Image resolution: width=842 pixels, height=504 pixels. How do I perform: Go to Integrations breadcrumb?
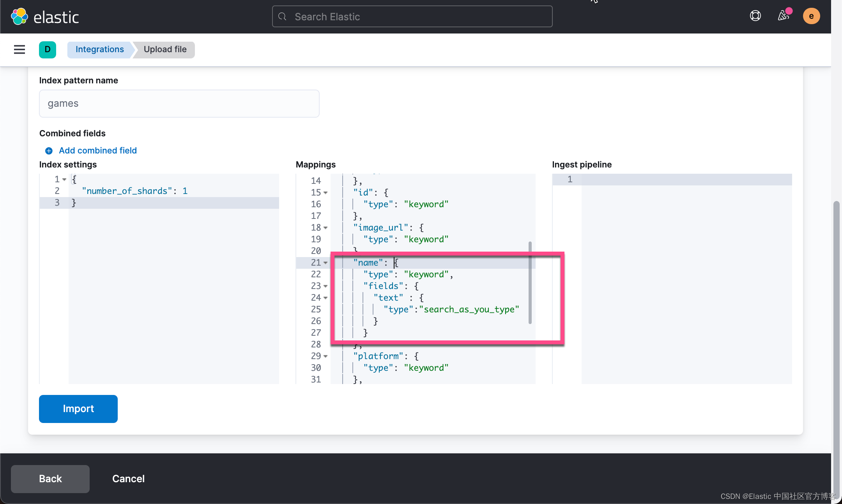pyautogui.click(x=100, y=49)
